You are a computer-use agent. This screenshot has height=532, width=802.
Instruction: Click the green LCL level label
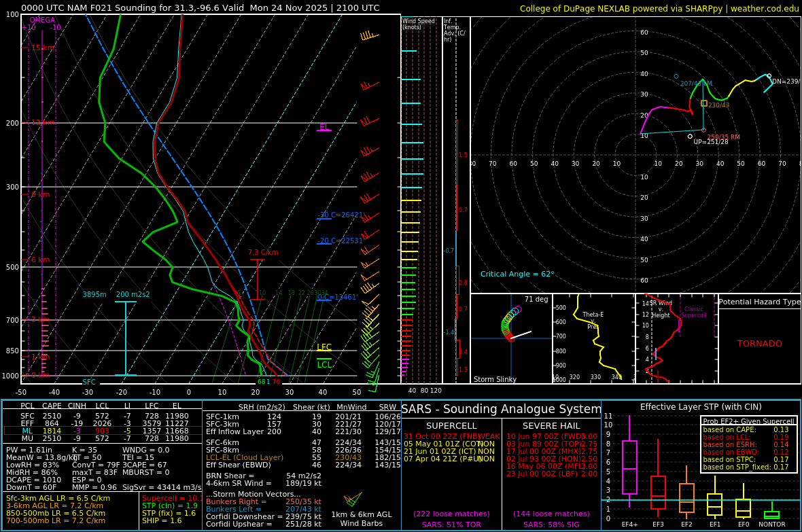tap(324, 364)
